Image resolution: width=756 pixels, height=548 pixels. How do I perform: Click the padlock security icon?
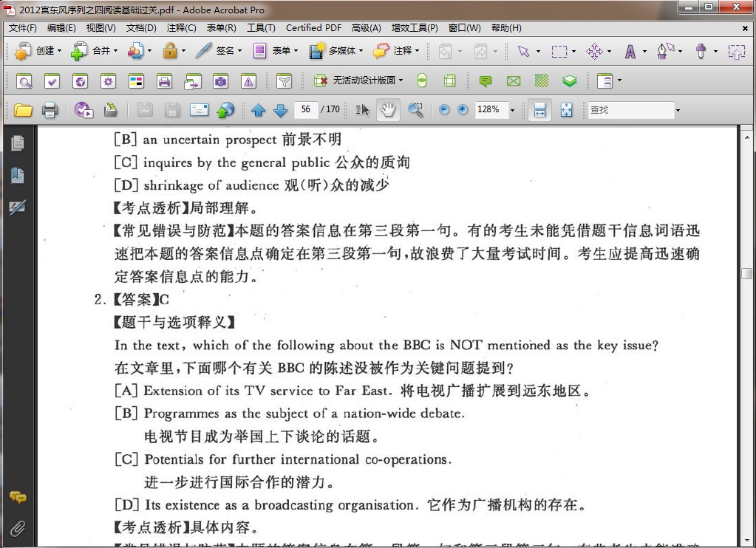click(170, 51)
